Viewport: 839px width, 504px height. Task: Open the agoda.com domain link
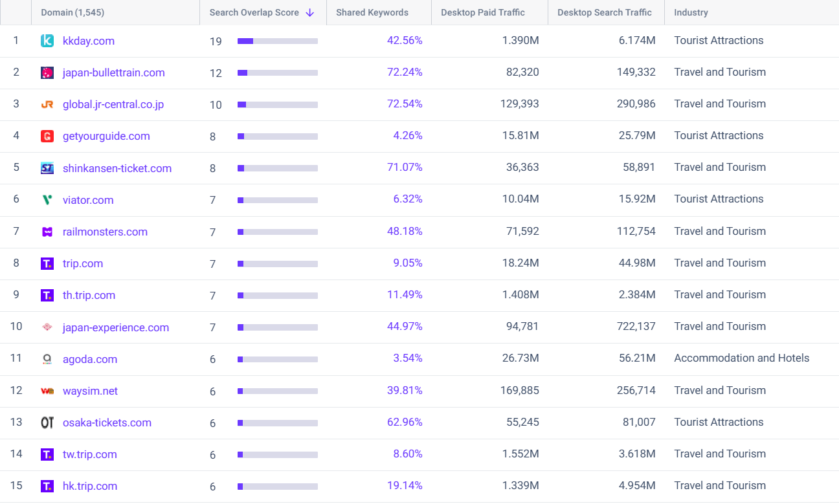(x=90, y=359)
